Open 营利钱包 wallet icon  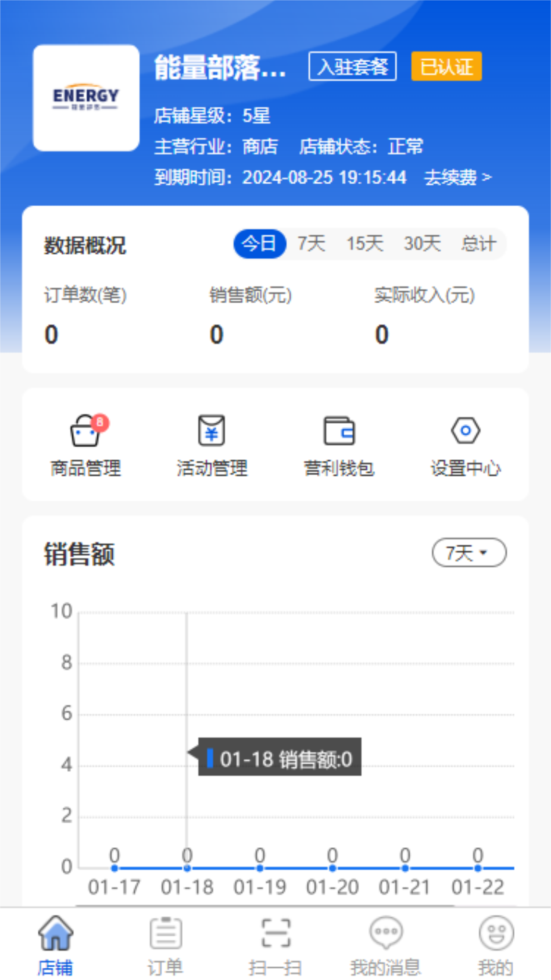[339, 431]
